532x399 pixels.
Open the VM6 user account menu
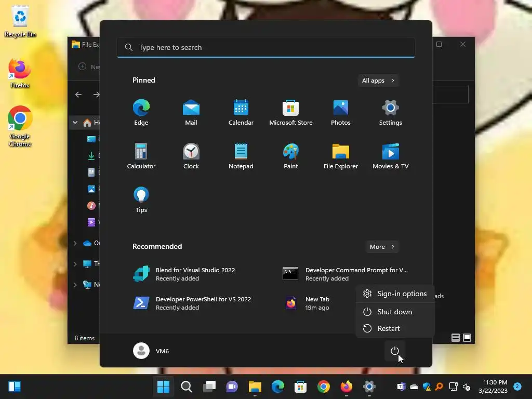click(151, 351)
